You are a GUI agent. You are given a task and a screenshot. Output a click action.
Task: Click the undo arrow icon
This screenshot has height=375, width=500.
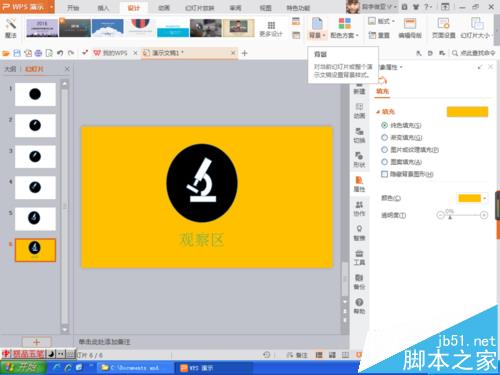pyautogui.click(x=60, y=53)
